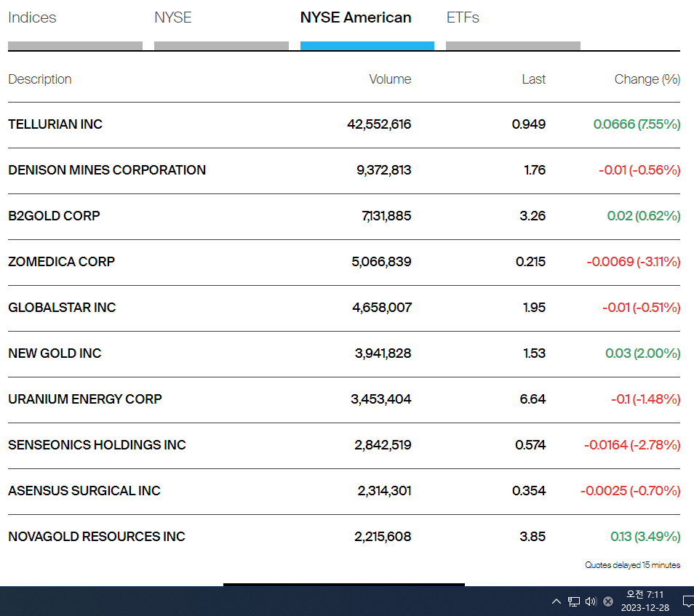This screenshot has width=694, height=616.
Task: Click Tellurian last price 0.949
Action: pyautogui.click(x=528, y=124)
